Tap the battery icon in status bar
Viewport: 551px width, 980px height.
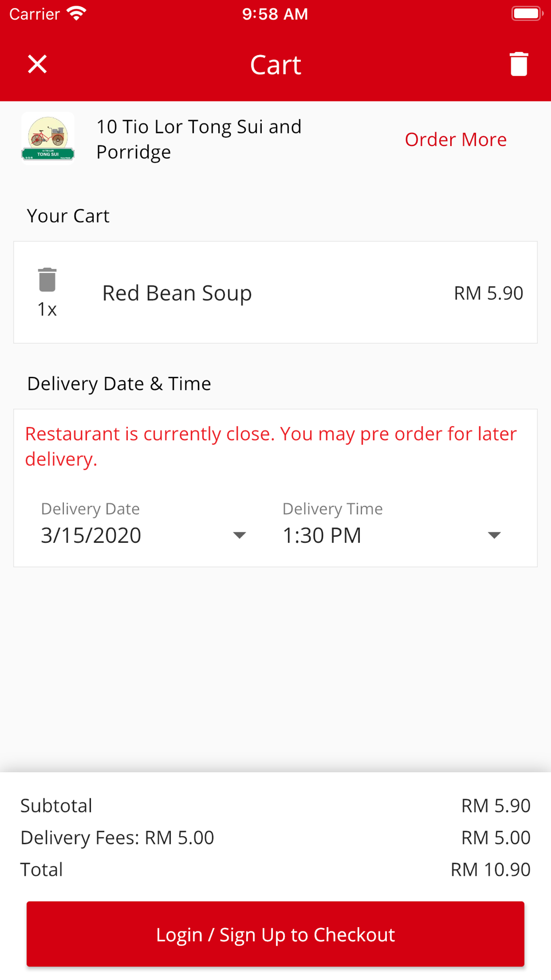(x=526, y=14)
